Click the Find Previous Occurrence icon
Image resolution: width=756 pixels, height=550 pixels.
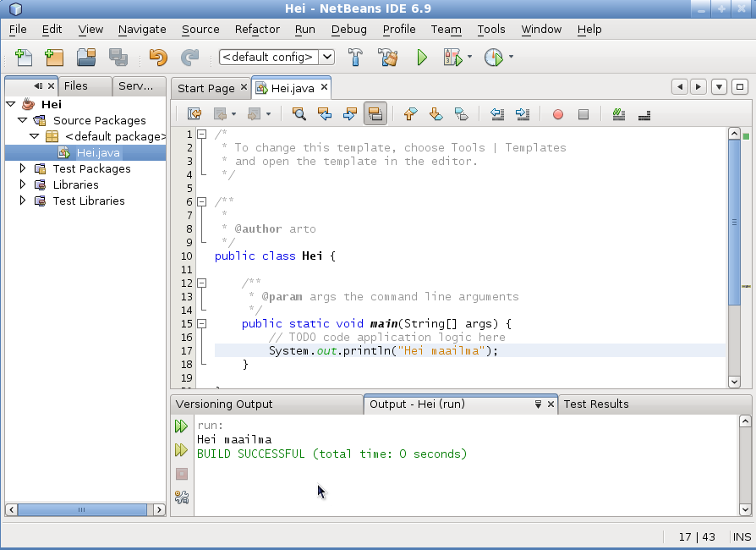[325, 114]
